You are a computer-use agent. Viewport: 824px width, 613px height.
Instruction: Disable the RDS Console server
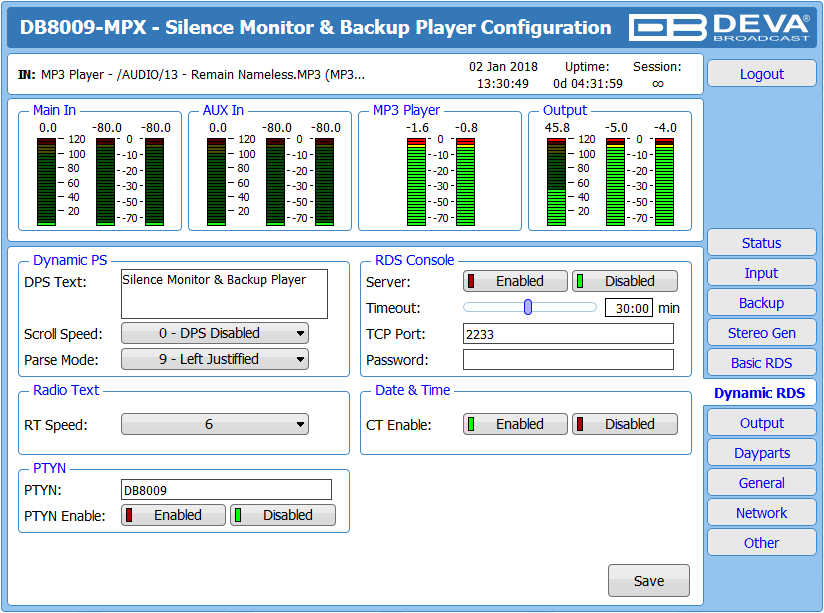coord(624,281)
